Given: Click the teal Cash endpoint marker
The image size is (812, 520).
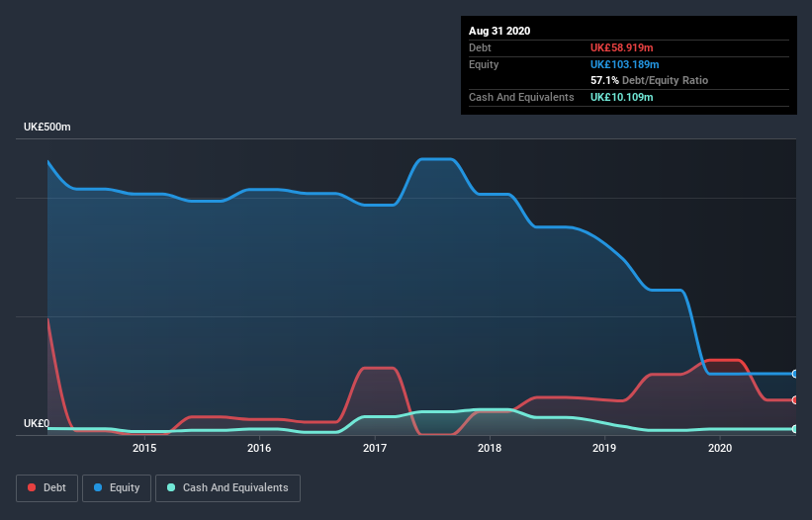Looking at the screenshot, I should [795, 429].
